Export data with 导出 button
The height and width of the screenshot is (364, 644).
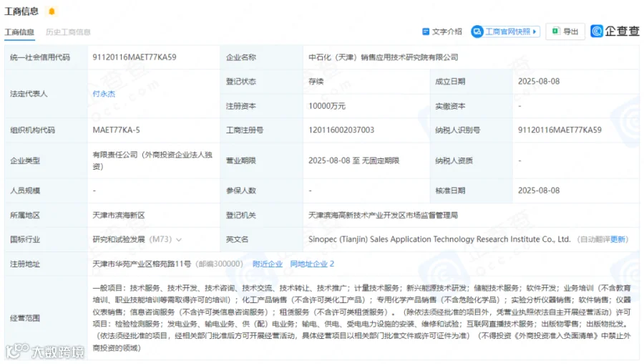(565, 32)
